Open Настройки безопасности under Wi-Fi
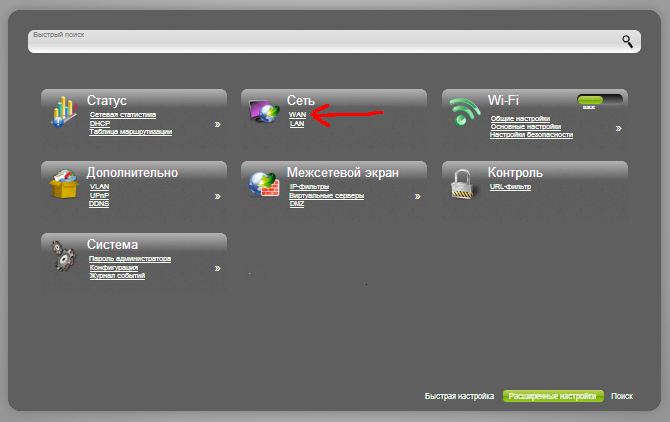The width and height of the screenshot is (670, 422). point(525,135)
